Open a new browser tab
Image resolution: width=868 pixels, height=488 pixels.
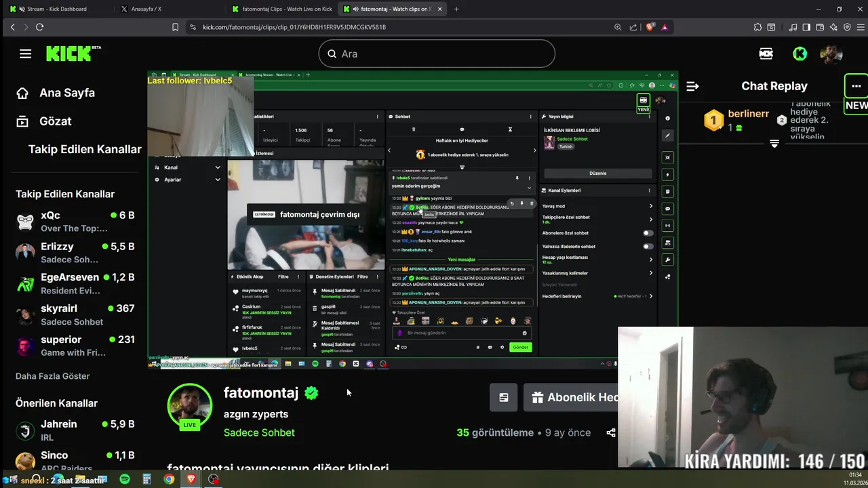(456, 9)
